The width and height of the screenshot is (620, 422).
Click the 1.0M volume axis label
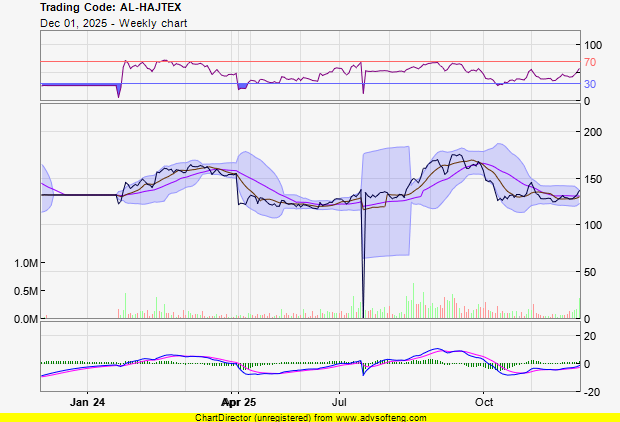(x=26, y=263)
